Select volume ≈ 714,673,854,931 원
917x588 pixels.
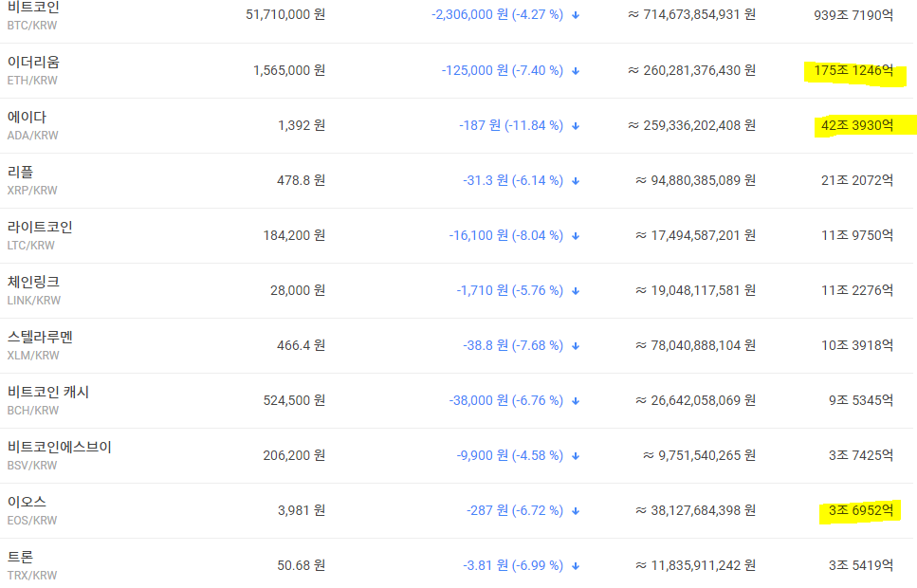click(x=692, y=14)
